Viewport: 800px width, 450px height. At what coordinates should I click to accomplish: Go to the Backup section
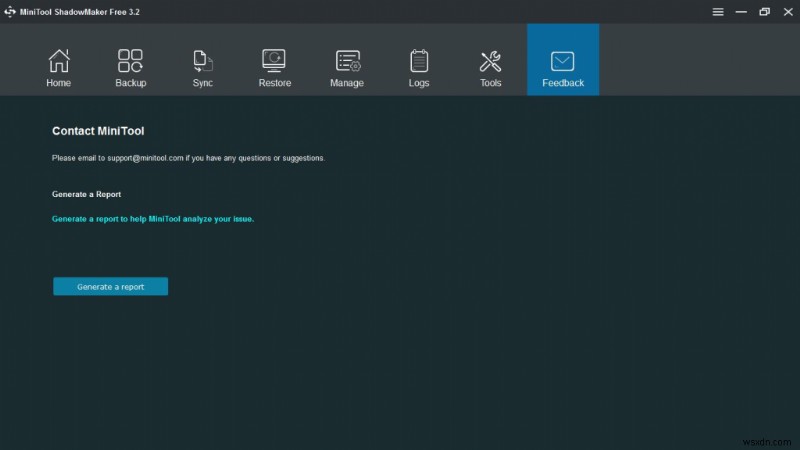pyautogui.click(x=131, y=68)
